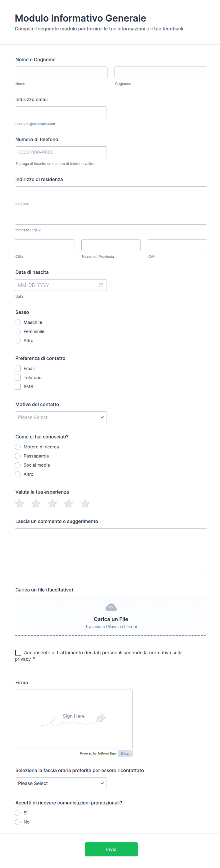Click the pen icon in signature box

(101, 718)
